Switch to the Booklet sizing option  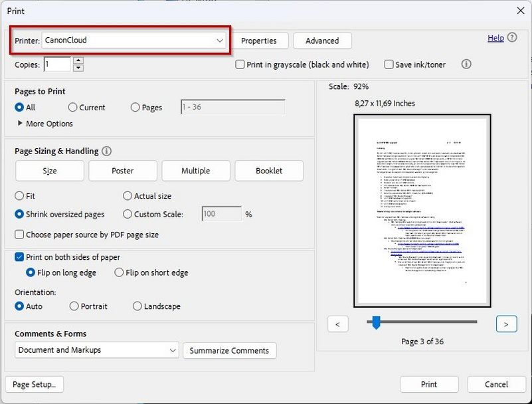(x=269, y=171)
